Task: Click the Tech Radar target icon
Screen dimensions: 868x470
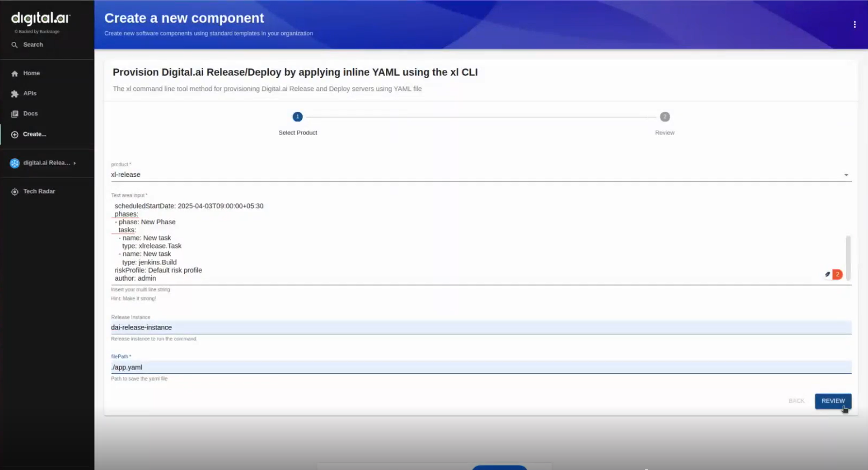Action: [15, 191]
